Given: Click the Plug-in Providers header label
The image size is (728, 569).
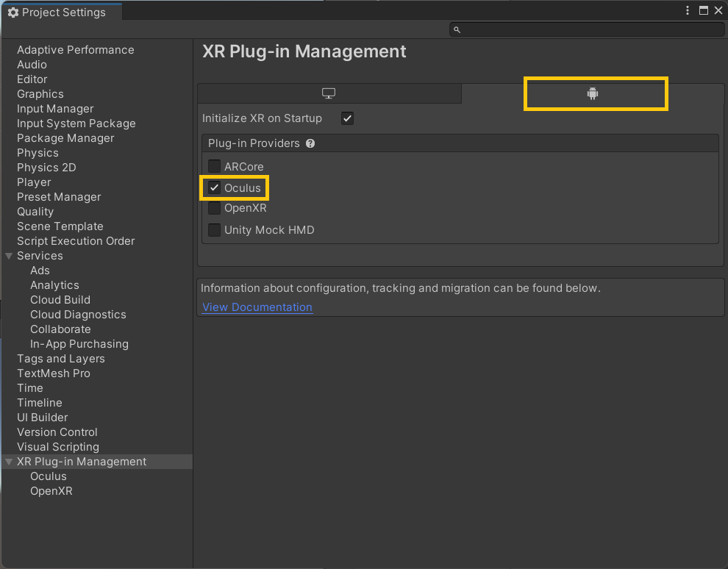Looking at the screenshot, I should 254,143.
